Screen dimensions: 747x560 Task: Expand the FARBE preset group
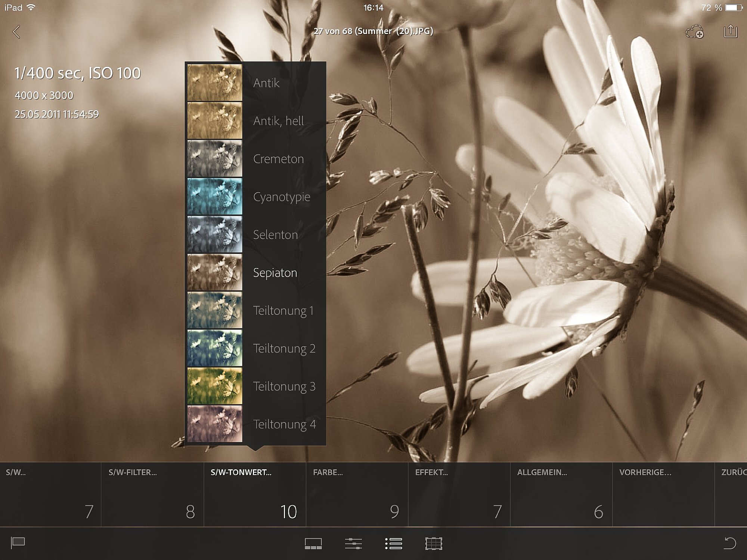tap(357, 495)
